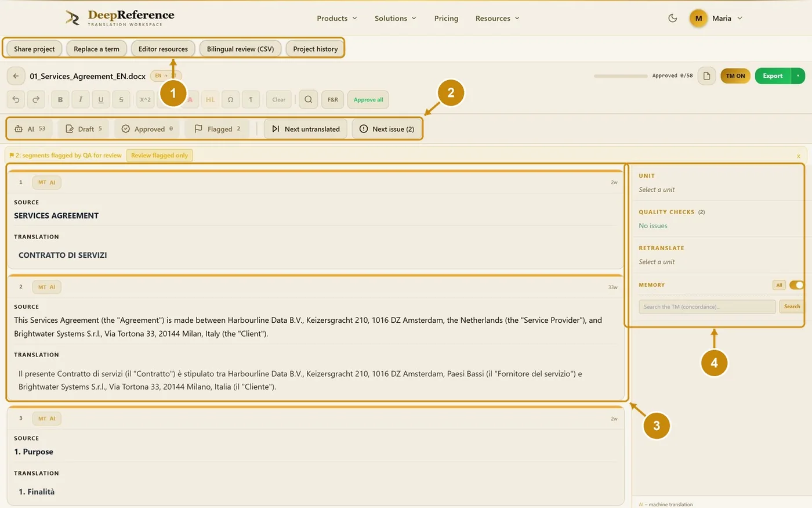Open Project history
Viewport: 812px width, 508px height.
tap(315, 49)
